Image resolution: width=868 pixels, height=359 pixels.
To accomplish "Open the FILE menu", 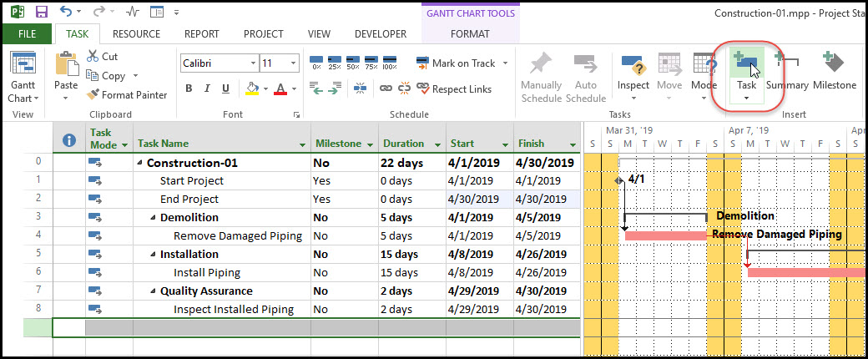I will coord(27,34).
